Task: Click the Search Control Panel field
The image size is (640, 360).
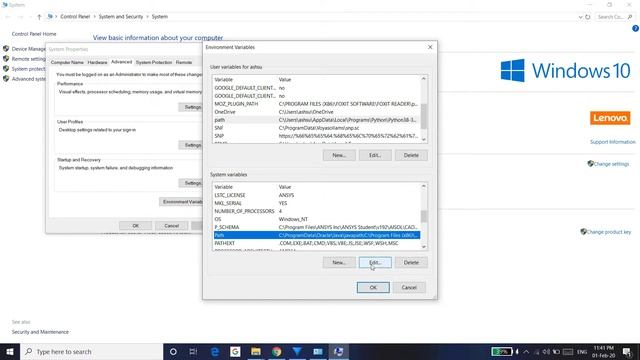Action: (x=615, y=17)
